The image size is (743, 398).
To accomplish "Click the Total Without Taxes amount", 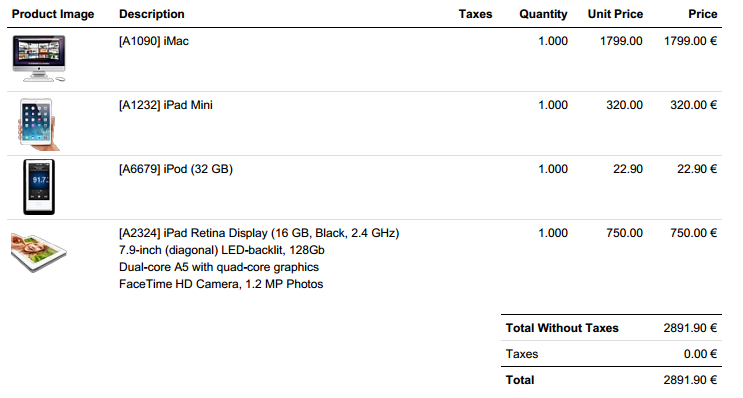I will [x=690, y=328].
